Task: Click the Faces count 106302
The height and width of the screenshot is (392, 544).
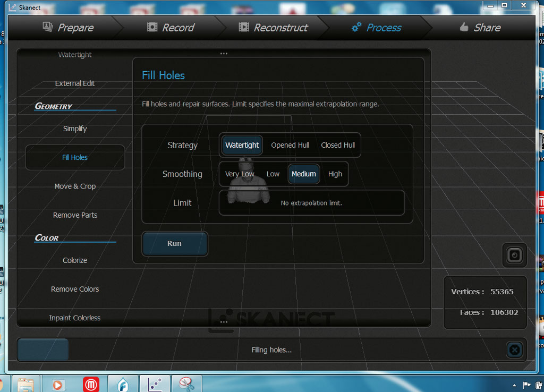Action: tap(504, 312)
